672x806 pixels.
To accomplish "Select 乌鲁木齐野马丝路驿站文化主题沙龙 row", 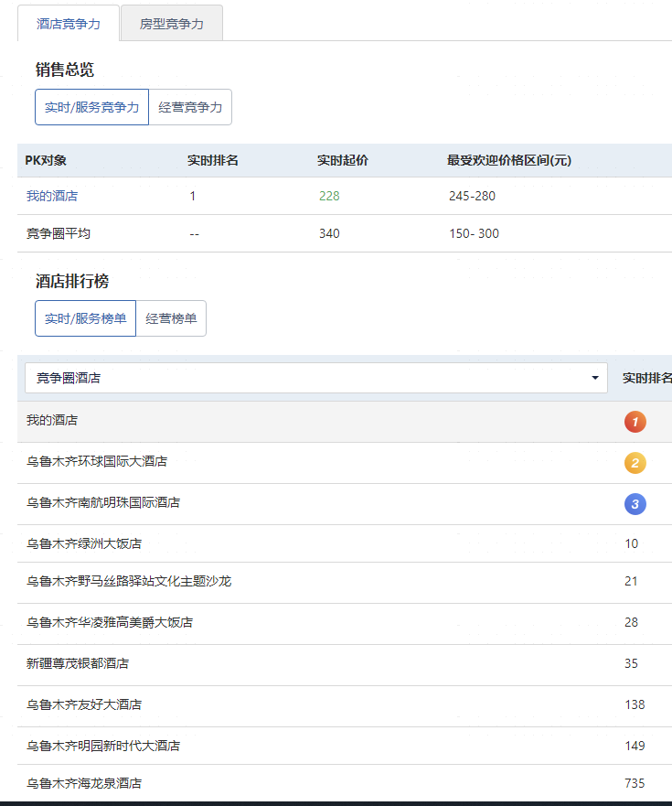I will tap(345, 583).
